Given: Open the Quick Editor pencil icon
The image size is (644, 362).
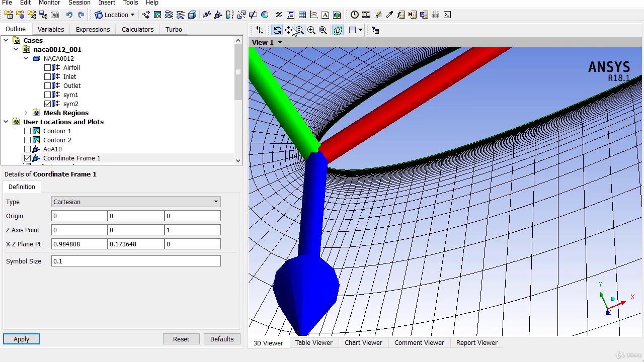Looking at the screenshot, I should (378, 15).
